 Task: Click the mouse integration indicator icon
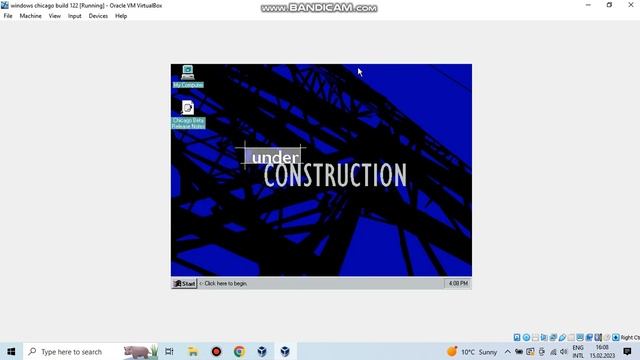(x=607, y=337)
